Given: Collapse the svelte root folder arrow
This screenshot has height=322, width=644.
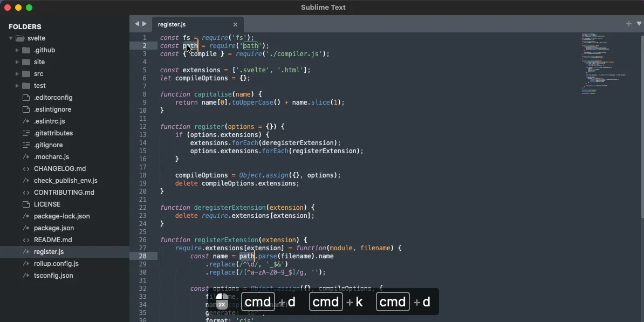Looking at the screenshot, I should tap(11, 38).
